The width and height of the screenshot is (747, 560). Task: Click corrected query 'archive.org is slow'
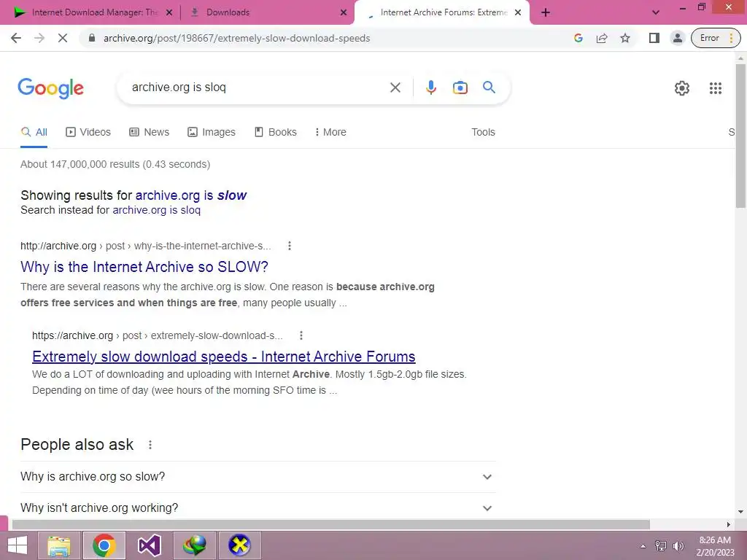190,195
